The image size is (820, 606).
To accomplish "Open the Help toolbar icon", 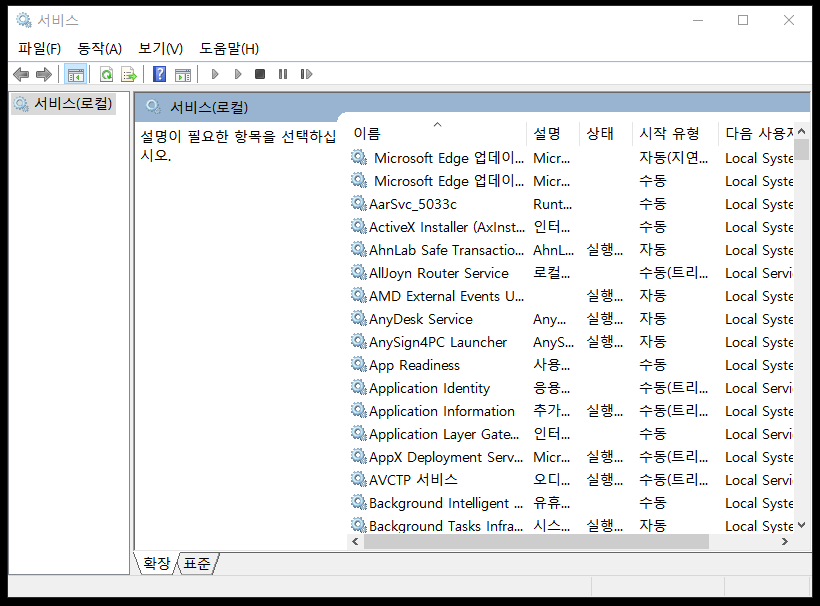I will pos(160,74).
